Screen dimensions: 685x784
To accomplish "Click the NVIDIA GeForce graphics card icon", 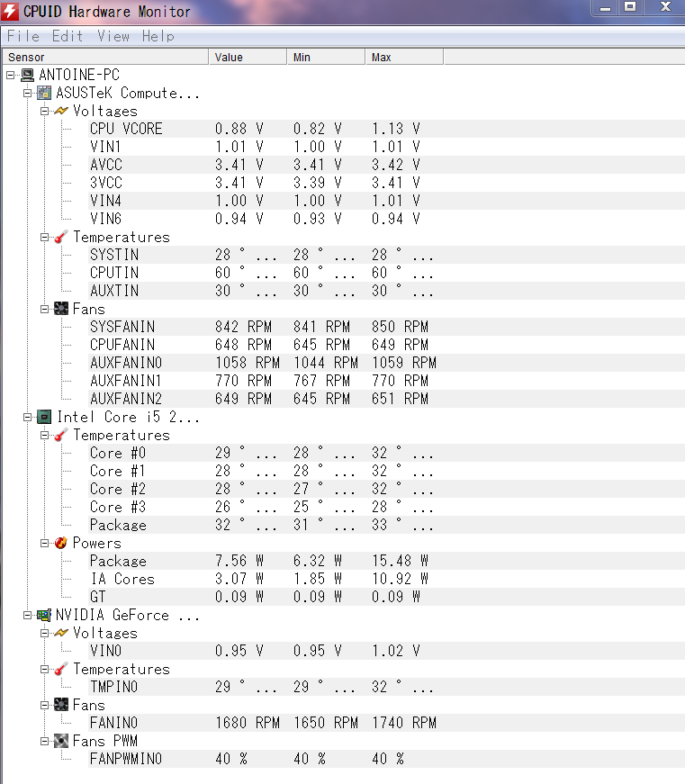I will pos(44,615).
